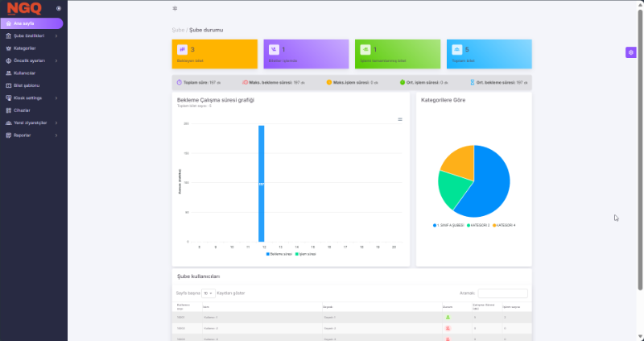This screenshot has height=341, width=644.
Task: Click the Bekleyen bilet card icon
Action: [x=183, y=49]
